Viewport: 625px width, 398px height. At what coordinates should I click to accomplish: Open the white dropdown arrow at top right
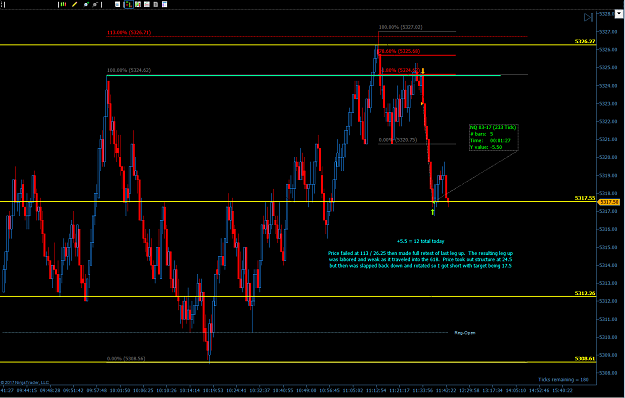[x=619, y=14]
